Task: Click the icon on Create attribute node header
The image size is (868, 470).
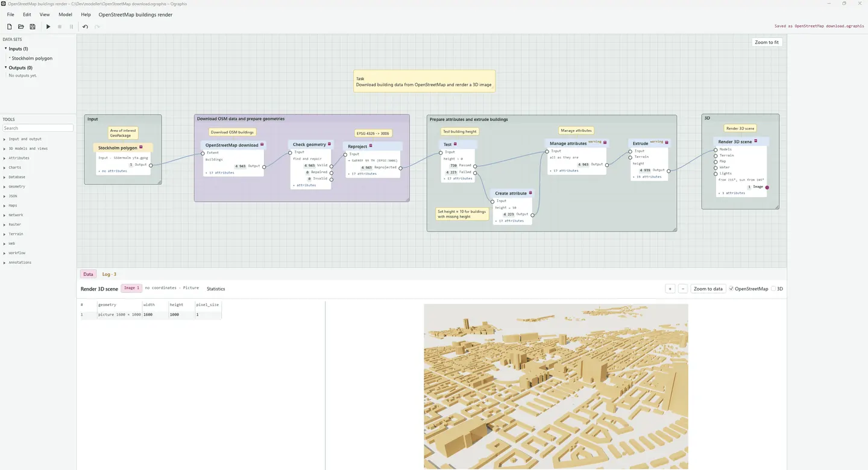Action: 530,193
